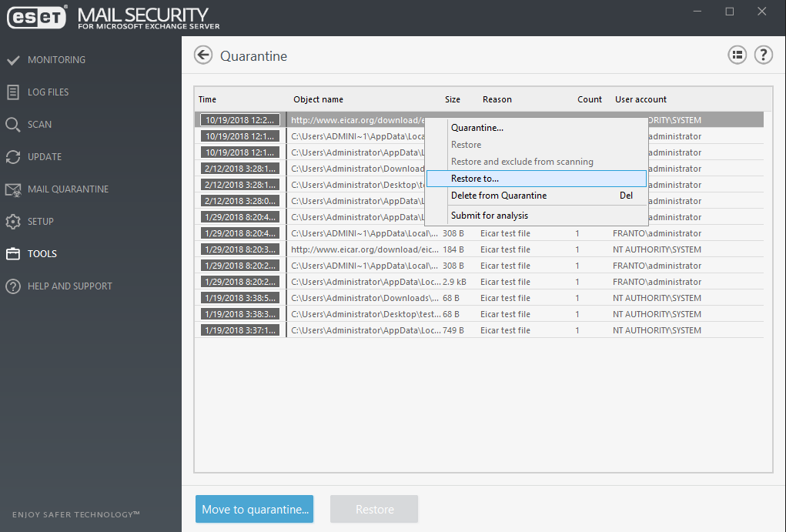Click the back arrow beside Quarantine title

[x=203, y=55]
